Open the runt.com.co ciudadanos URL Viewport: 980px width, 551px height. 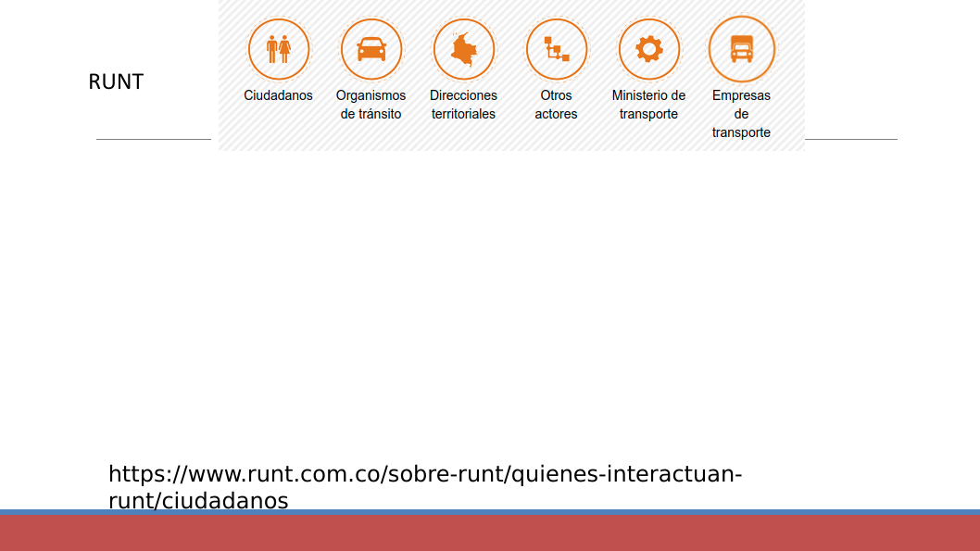425,487
